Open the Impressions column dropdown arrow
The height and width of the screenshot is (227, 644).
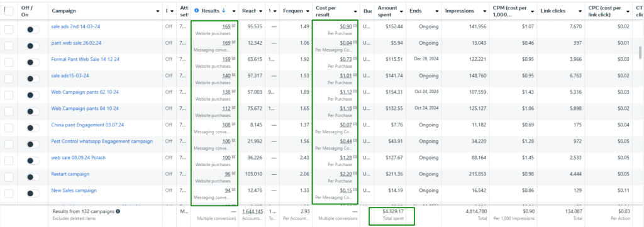(485, 11)
